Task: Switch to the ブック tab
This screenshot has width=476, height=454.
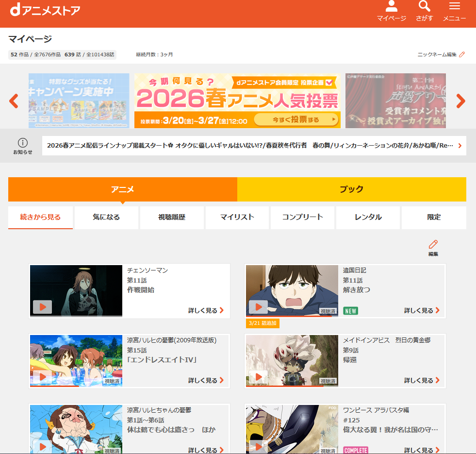Action: (x=351, y=189)
